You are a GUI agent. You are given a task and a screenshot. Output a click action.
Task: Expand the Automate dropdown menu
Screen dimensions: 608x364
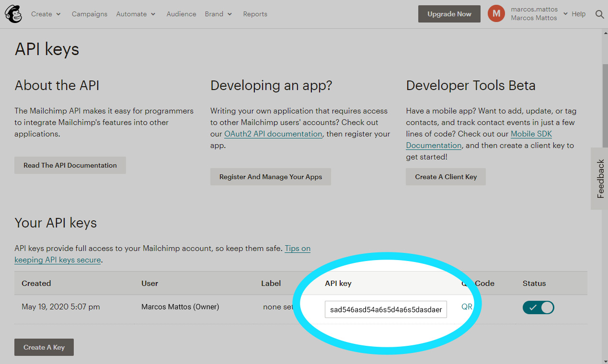click(x=136, y=14)
